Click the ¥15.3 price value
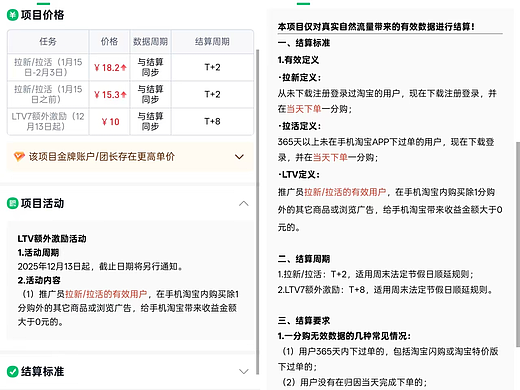Image resolution: width=520 pixels, height=390 pixels. tap(107, 95)
